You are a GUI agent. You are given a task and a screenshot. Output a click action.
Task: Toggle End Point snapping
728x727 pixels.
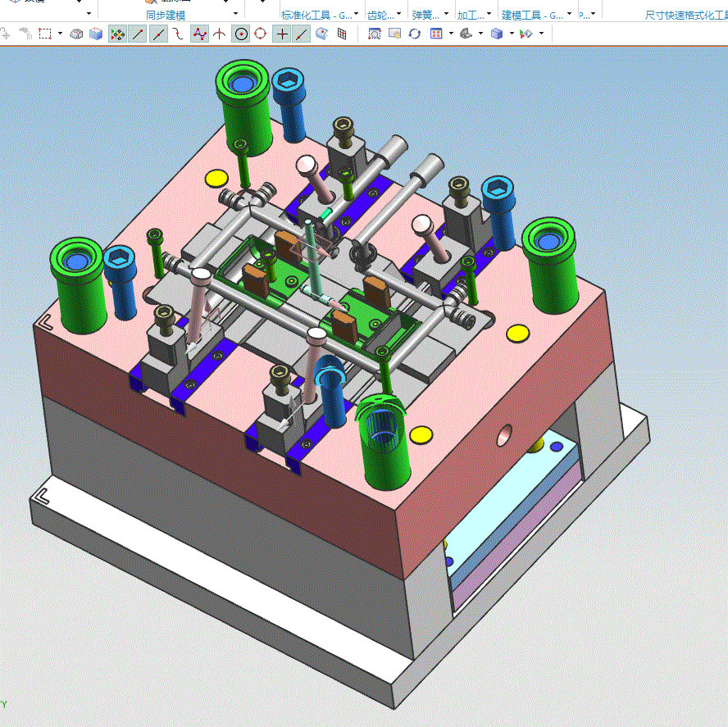tap(138, 34)
